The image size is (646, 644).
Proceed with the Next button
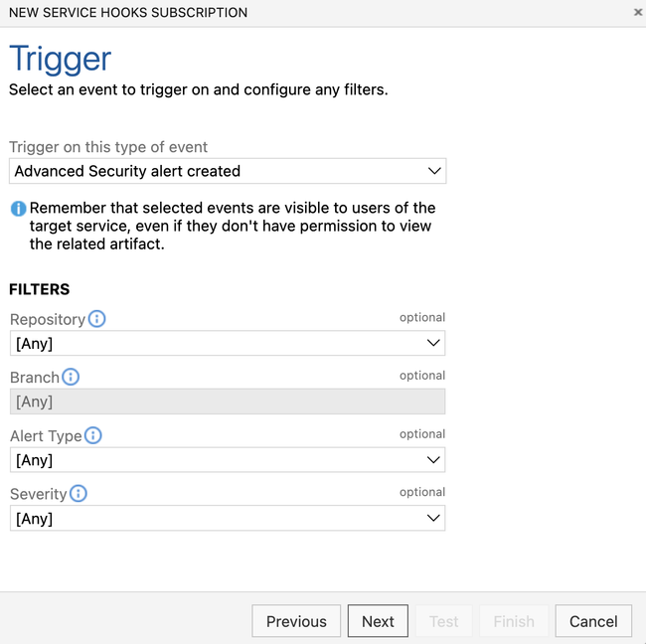[x=378, y=621]
